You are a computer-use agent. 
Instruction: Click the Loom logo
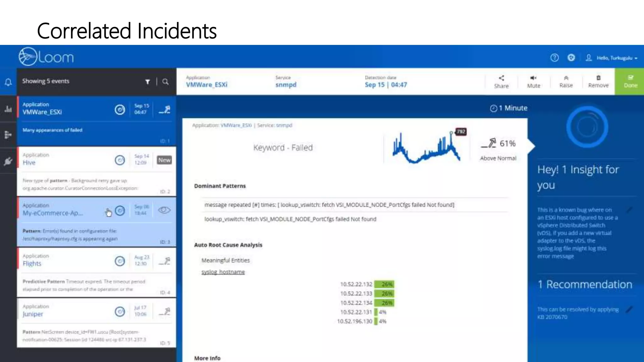click(46, 57)
